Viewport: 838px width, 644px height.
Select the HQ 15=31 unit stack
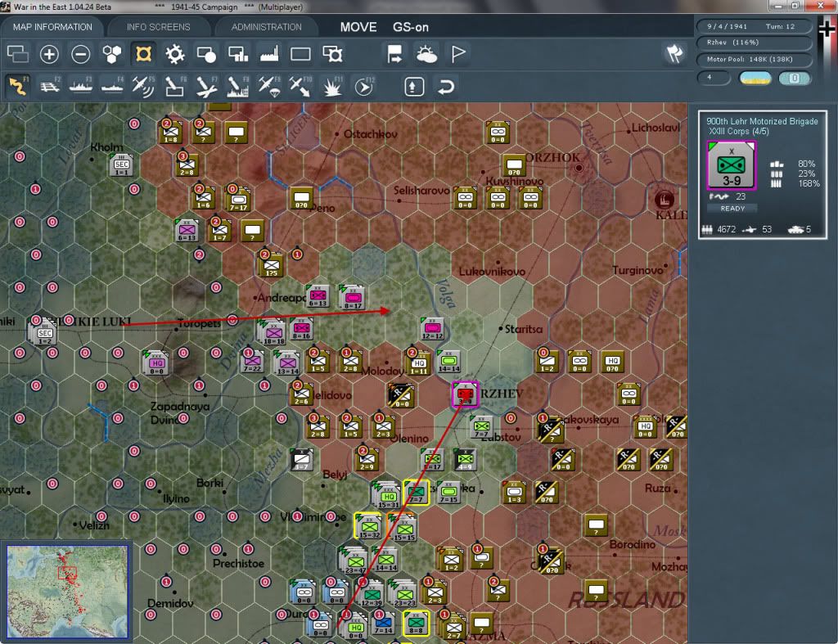[387, 496]
